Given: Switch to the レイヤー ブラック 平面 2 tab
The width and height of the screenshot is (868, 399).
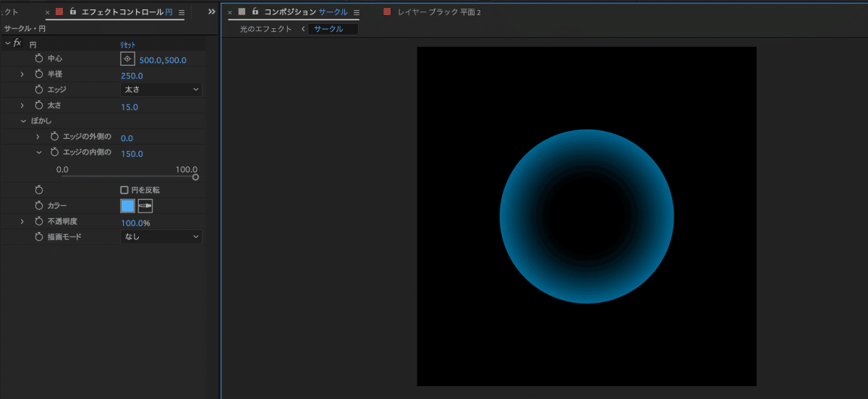Looking at the screenshot, I should (x=439, y=12).
